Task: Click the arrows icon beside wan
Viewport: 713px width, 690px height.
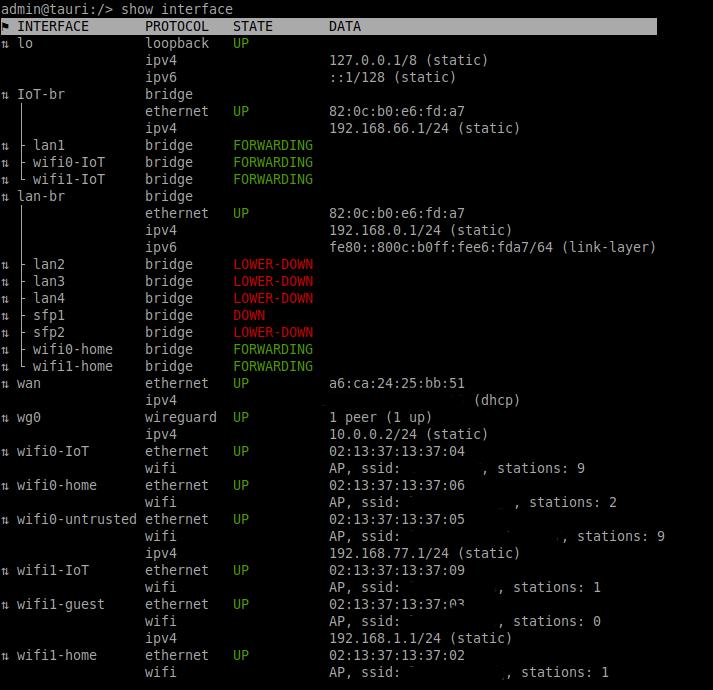Action: (5, 384)
